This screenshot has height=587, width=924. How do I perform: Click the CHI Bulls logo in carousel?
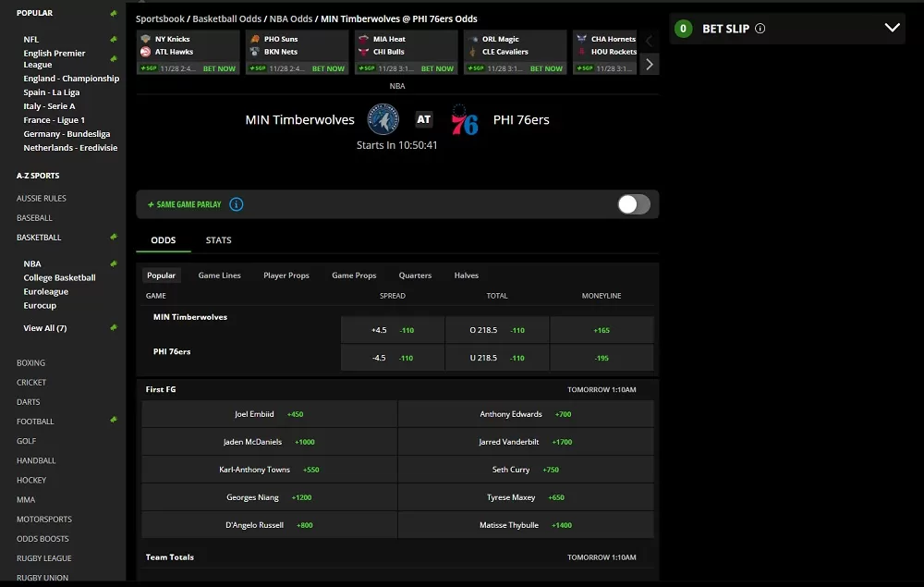[363, 52]
